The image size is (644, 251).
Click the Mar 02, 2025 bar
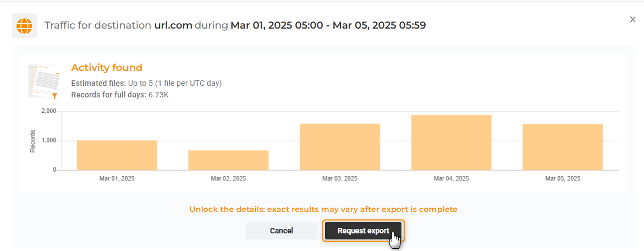tap(228, 160)
